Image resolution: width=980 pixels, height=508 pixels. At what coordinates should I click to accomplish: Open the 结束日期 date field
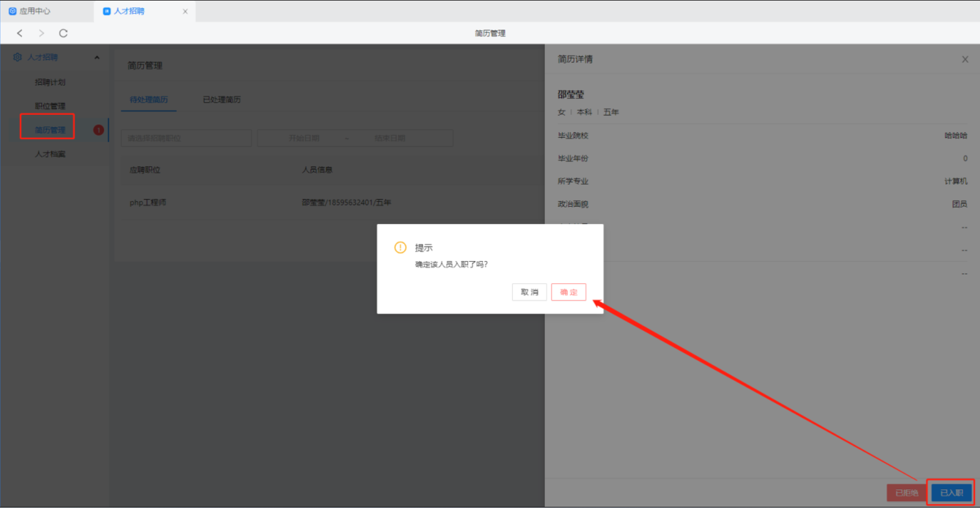390,138
